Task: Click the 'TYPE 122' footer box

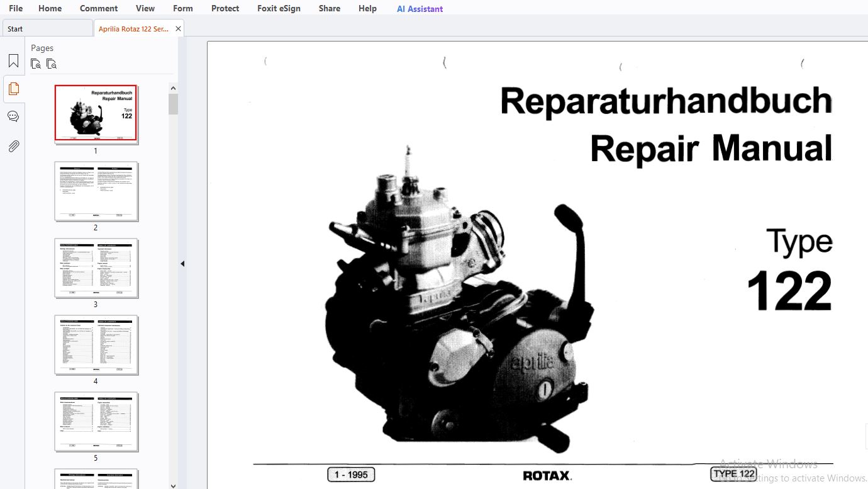Action: pos(733,474)
